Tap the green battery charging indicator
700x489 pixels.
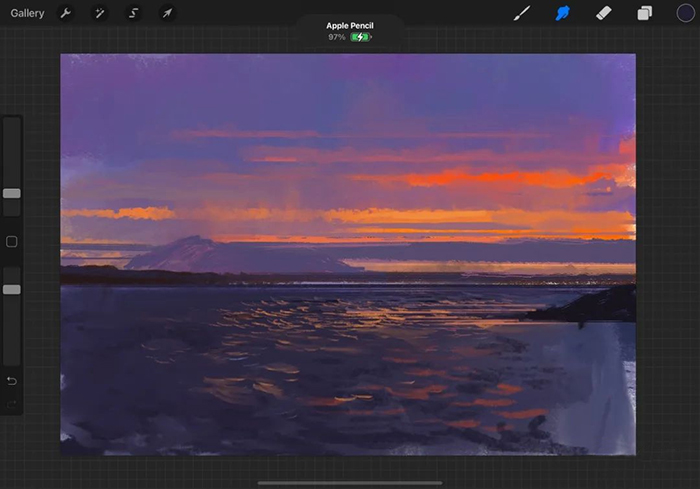click(360, 37)
